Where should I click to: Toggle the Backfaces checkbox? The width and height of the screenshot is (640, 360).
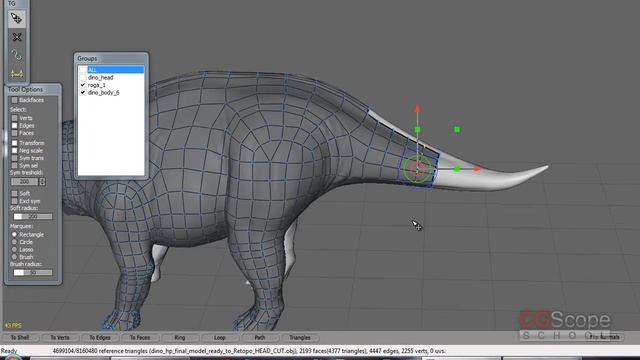[x=15, y=100]
